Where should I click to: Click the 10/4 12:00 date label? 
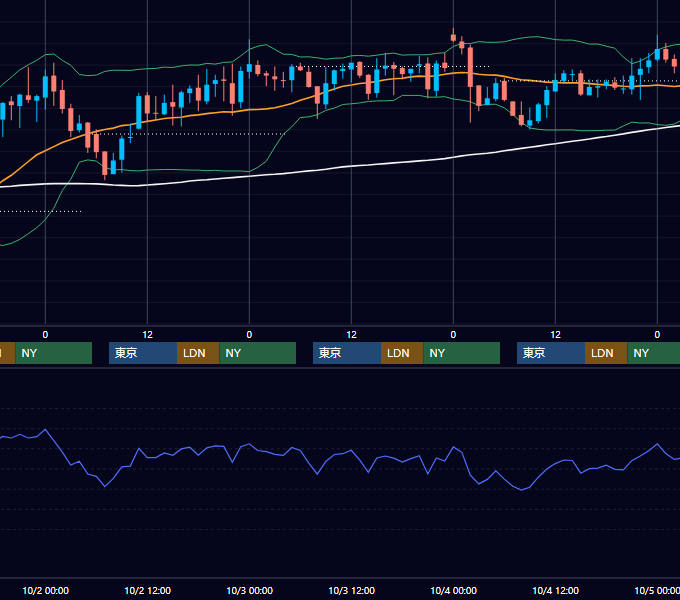(555, 590)
